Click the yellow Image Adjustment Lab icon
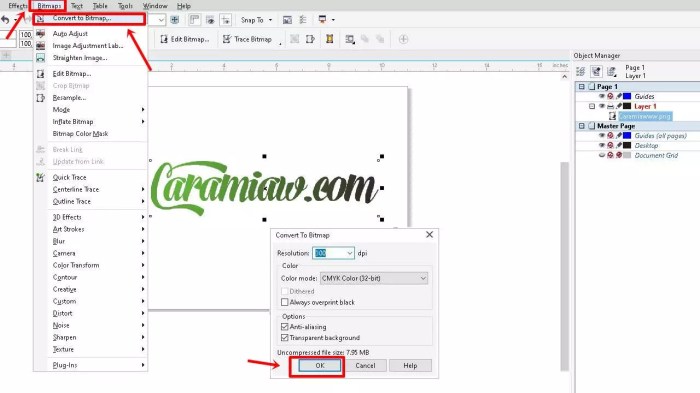This screenshot has width=700, height=393. [x=329, y=39]
